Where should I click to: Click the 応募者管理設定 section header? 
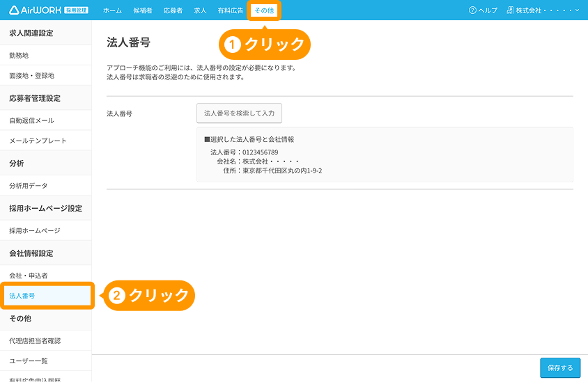pos(35,99)
